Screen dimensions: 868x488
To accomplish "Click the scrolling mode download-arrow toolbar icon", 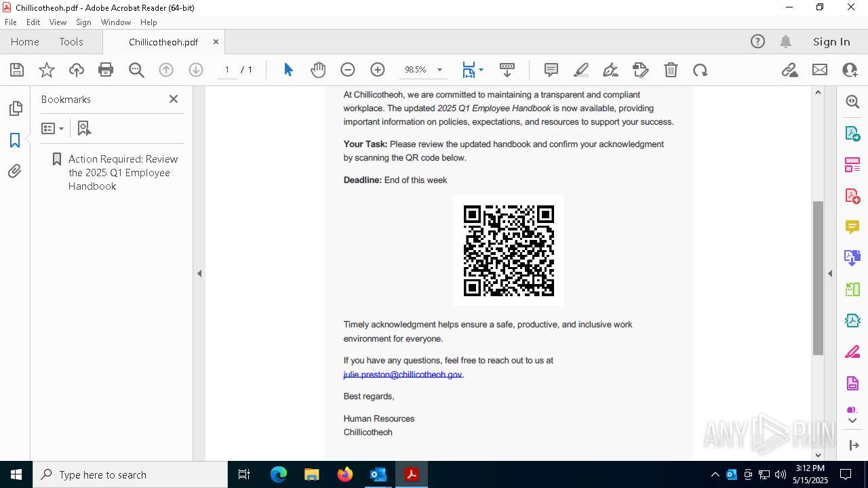I will [x=507, y=70].
